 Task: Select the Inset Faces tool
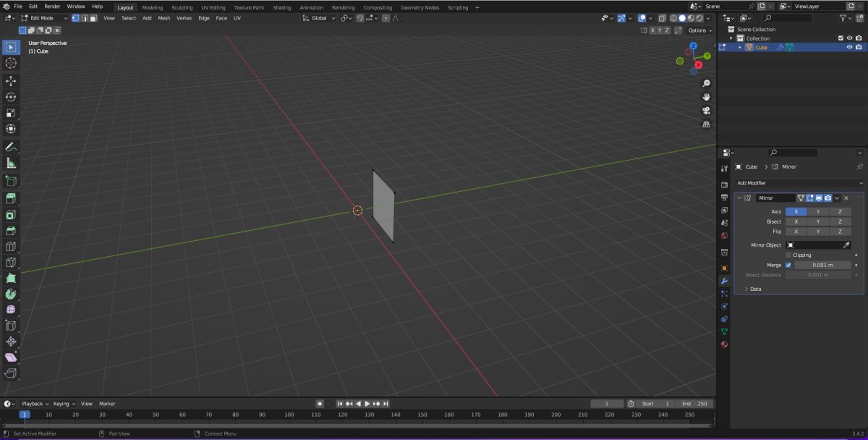[x=11, y=215]
